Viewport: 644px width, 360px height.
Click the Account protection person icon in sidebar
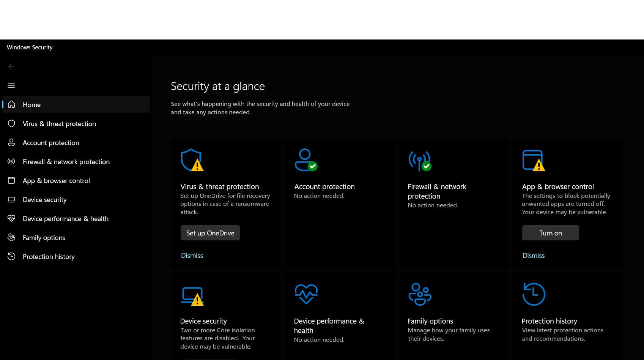[x=11, y=142]
